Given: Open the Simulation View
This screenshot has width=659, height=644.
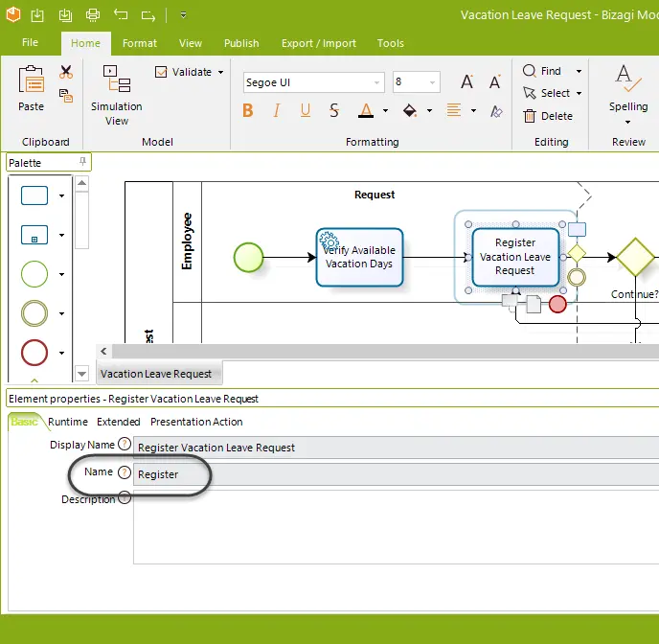Looking at the screenshot, I should [117, 95].
